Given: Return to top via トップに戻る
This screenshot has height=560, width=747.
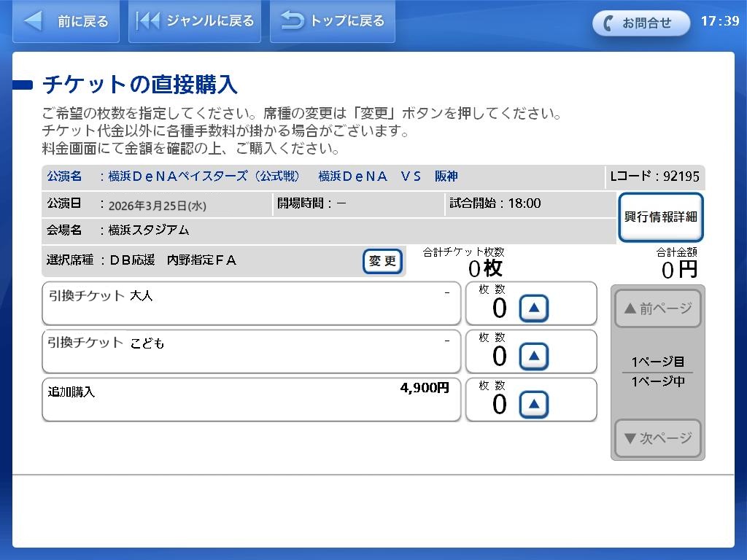Looking at the screenshot, I should tap(333, 21).
